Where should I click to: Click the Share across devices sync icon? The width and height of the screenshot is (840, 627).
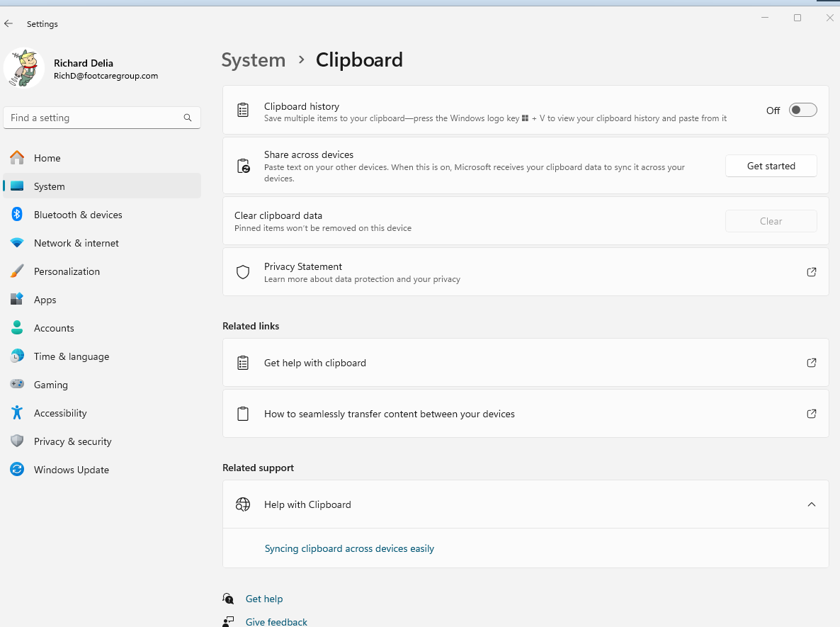(243, 166)
